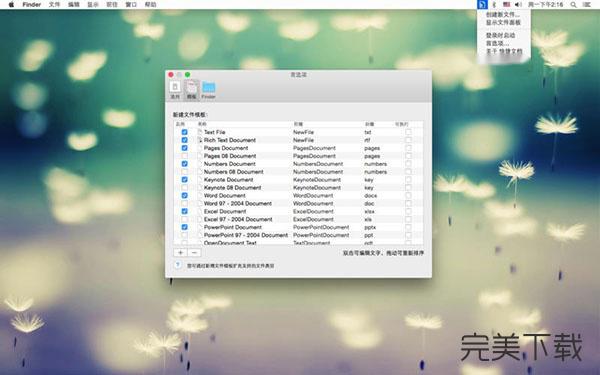Click the Excel Document file icon

(200, 211)
